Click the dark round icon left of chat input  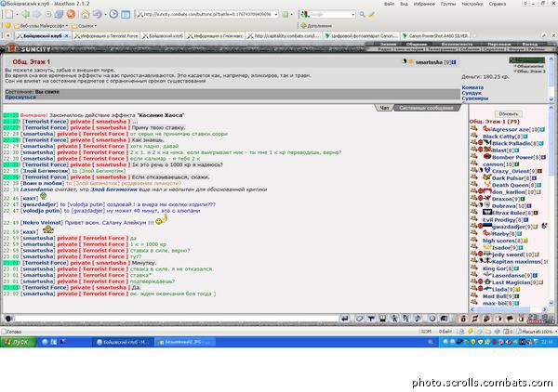[8, 319]
